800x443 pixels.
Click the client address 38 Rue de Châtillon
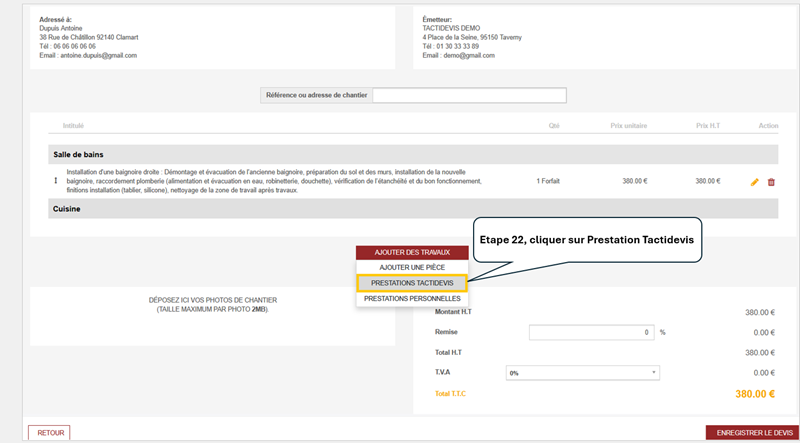(89, 38)
